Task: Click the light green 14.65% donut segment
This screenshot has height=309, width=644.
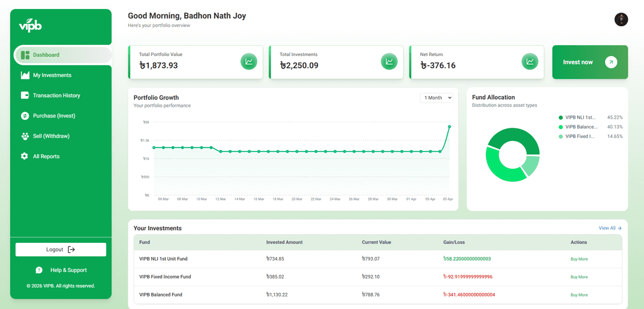Action: pyautogui.click(x=530, y=166)
